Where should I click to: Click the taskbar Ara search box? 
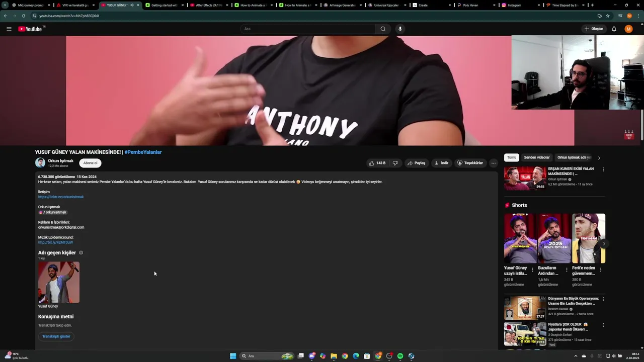[267, 356]
